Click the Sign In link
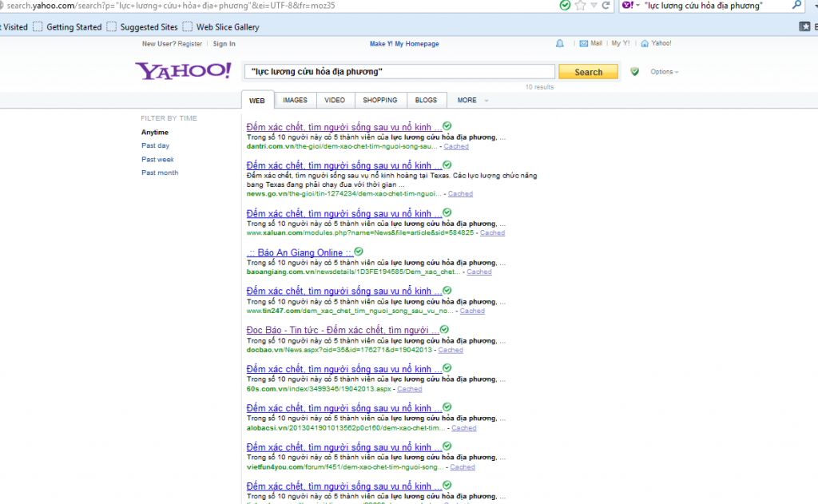Image resolution: width=818 pixels, height=504 pixels. [x=224, y=44]
